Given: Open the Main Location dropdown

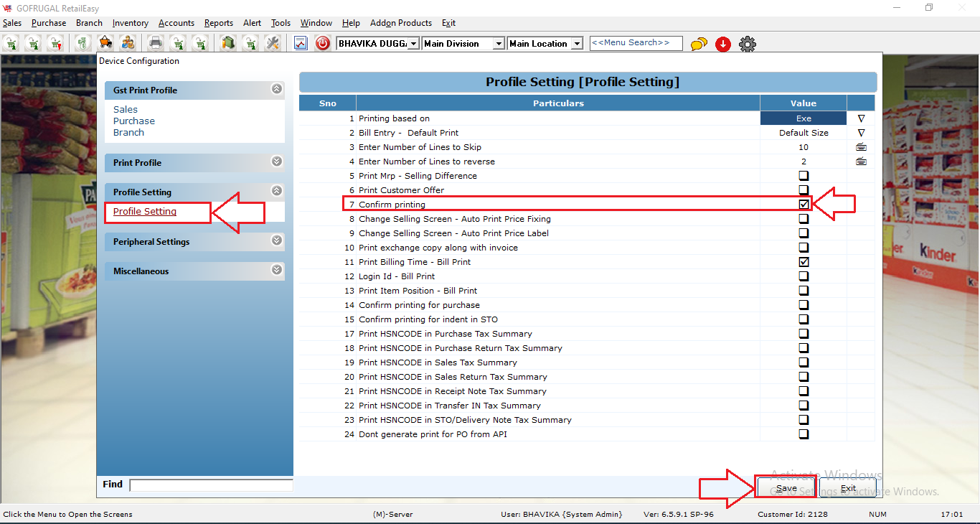Looking at the screenshot, I should coord(578,44).
